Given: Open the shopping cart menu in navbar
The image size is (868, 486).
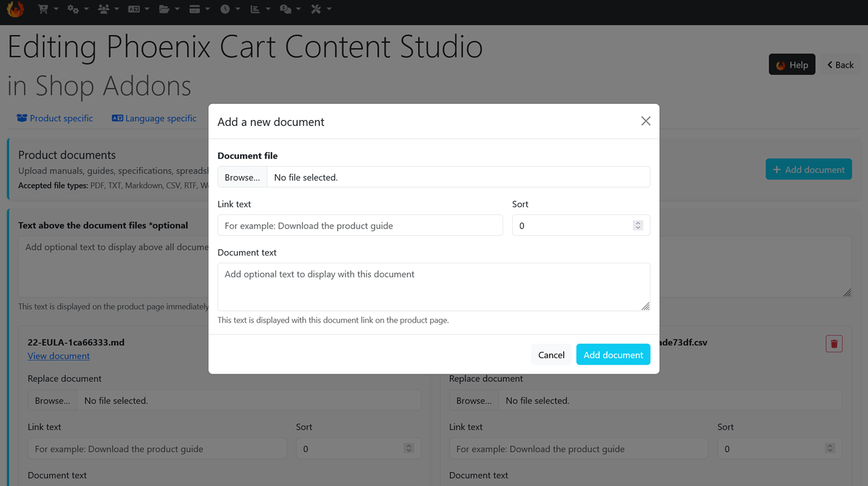Looking at the screenshot, I should coord(48,9).
